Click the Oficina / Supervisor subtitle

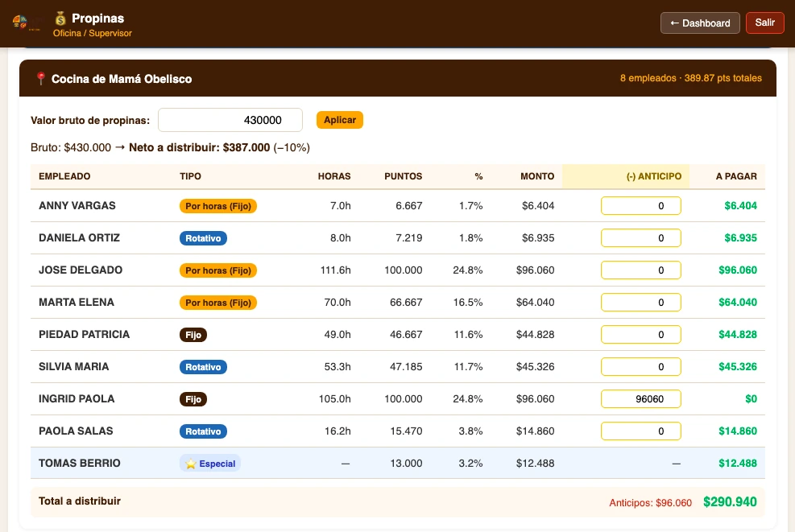pyautogui.click(x=93, y=33)
